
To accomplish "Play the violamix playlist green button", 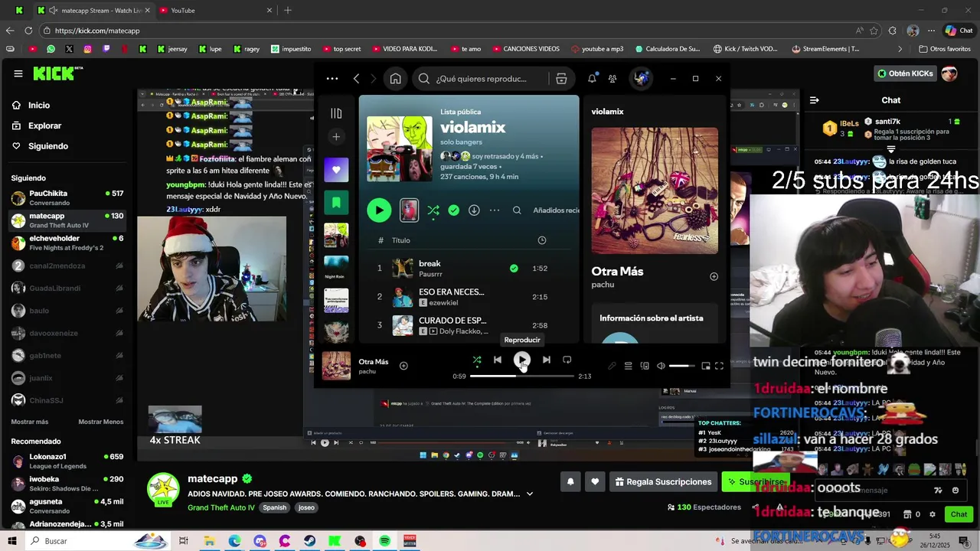I will (x=379, y=210).
